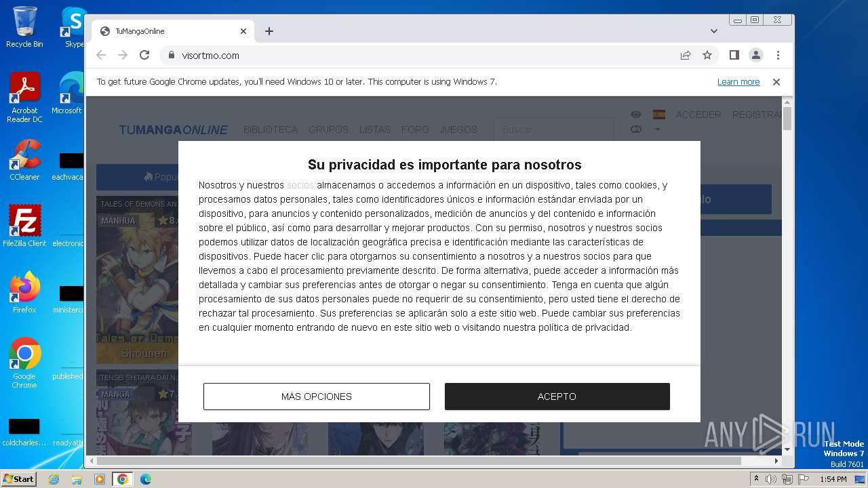Open the GRUPOS menu item
This screenshot has width=868, height=488.
328,129
